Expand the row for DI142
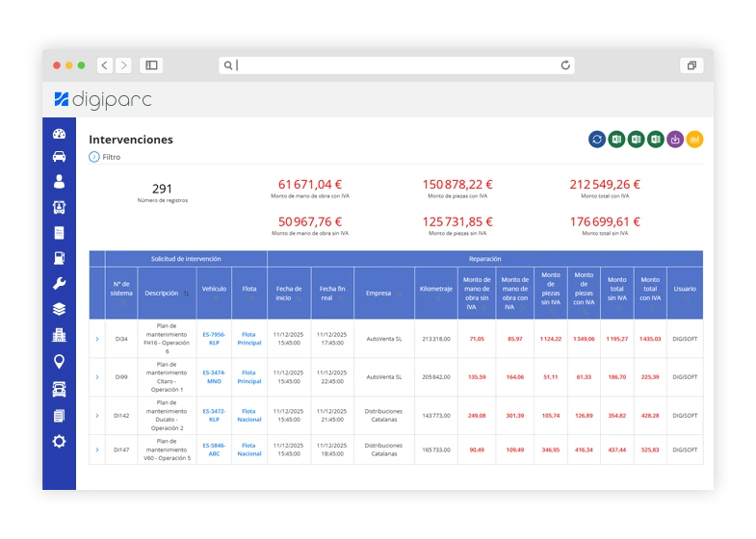The height and width of the screenshot is (539, 756). (x=97, y=416)
